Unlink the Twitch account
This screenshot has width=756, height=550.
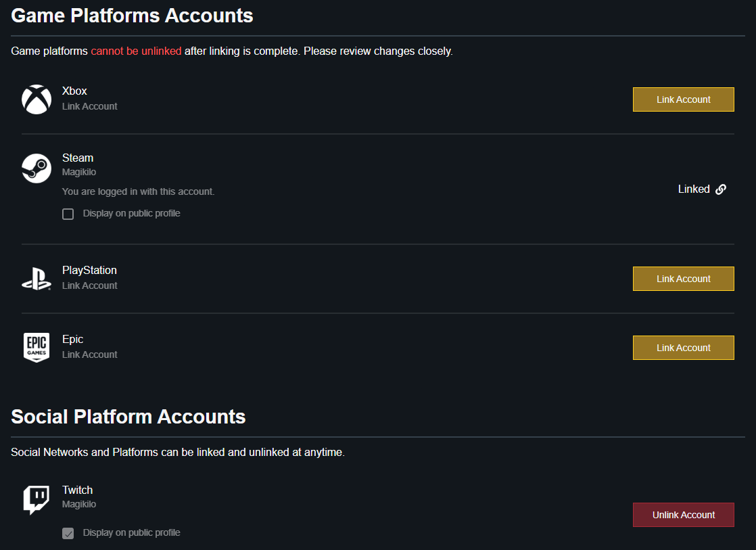pyautogui.click(x=683, y=515)
